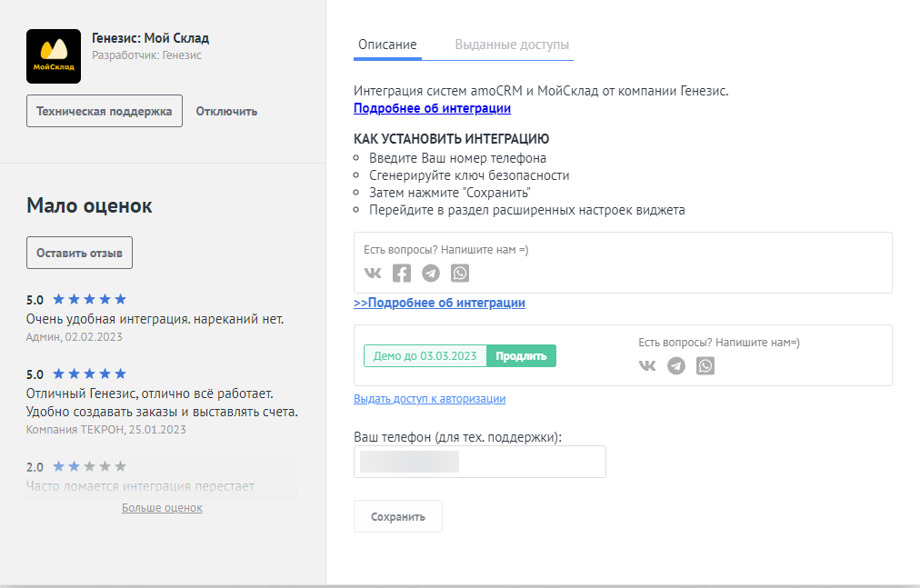Expand reviews via Больше оценок

[162, 507]
